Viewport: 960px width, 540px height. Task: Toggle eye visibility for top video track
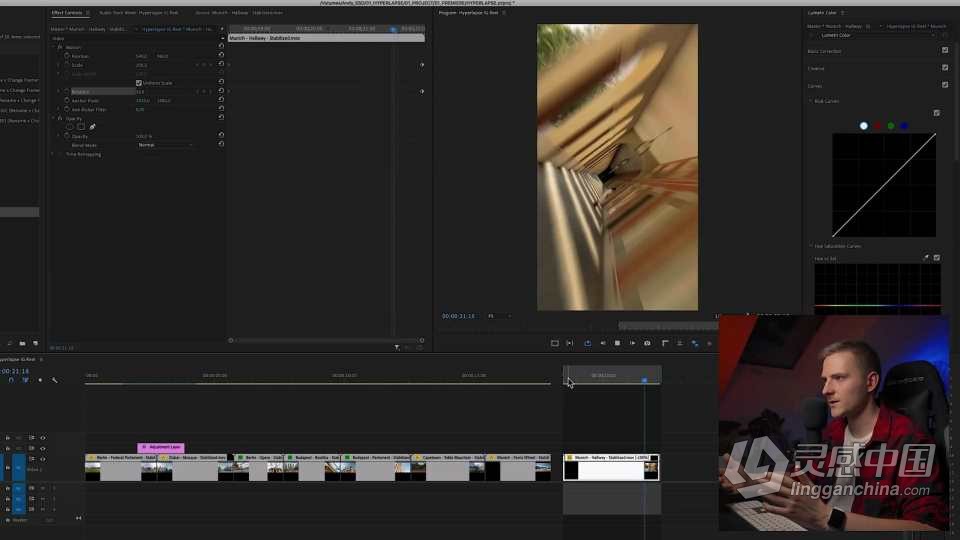click(43, 438)
